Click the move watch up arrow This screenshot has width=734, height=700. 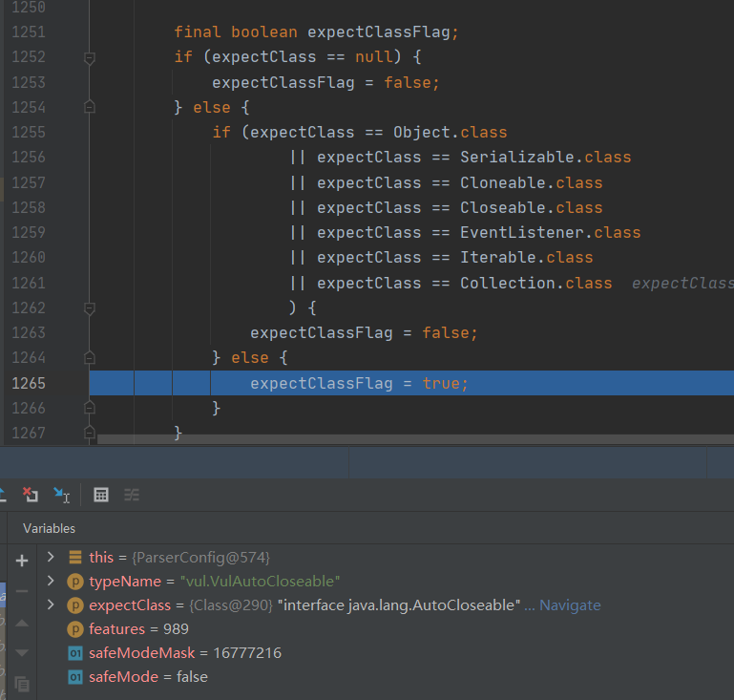(22, 623)
